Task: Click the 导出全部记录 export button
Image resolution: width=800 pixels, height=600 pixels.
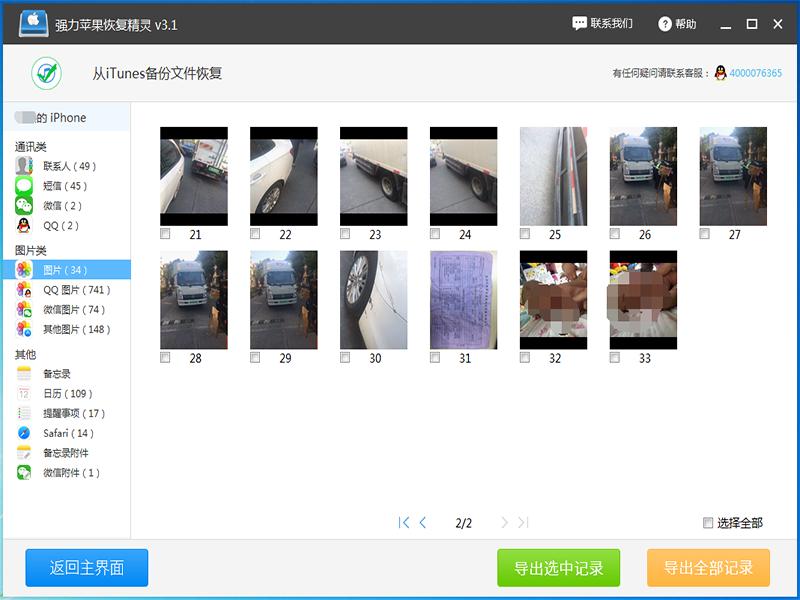Action: point(710,566)
